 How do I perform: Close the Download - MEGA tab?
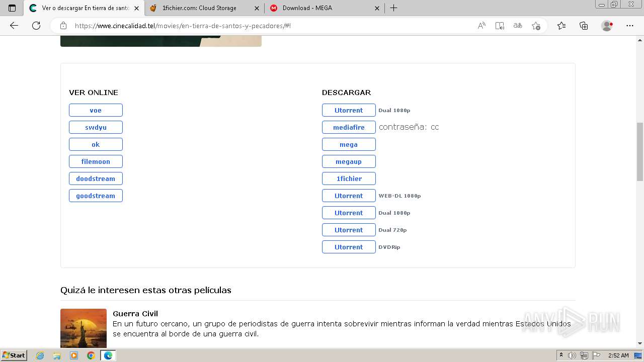pos(377,8)
